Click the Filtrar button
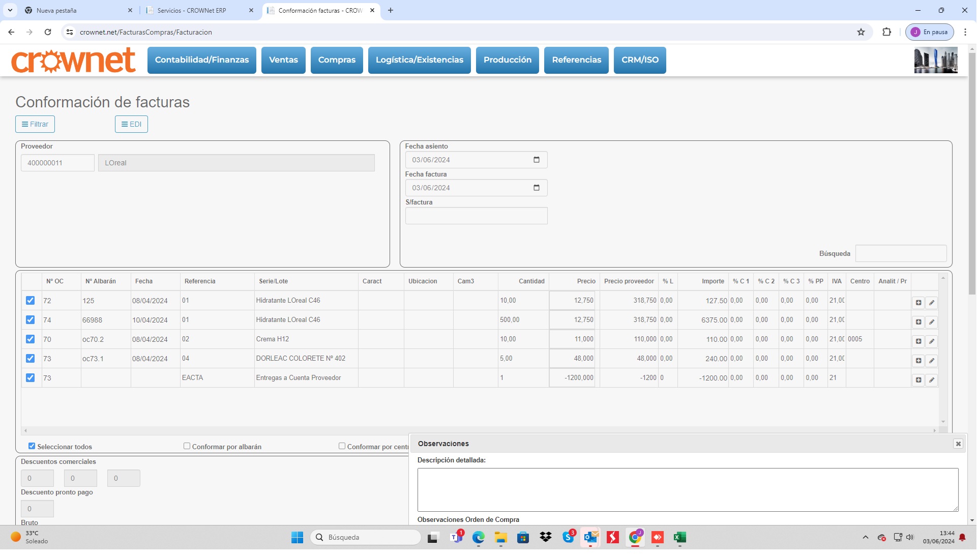The image size is (980, 556). coord(35,125)
